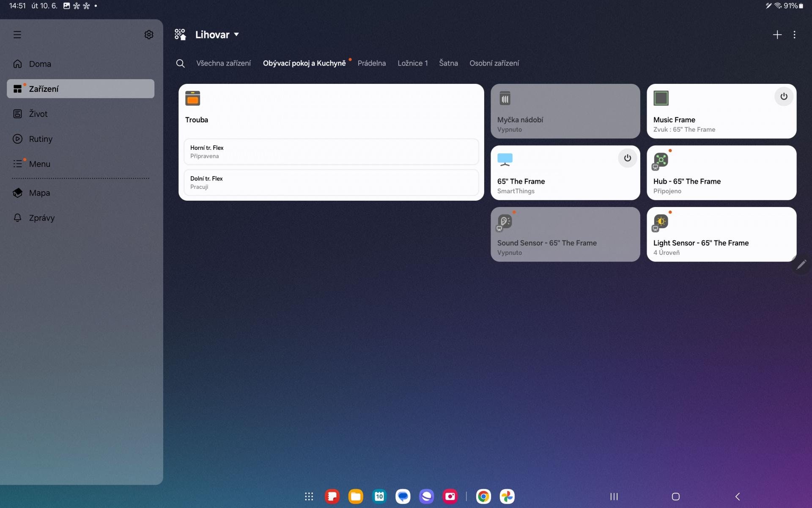812x508 pixels.
Task: Open Rutiny section
Action: [x=80, y=139]
